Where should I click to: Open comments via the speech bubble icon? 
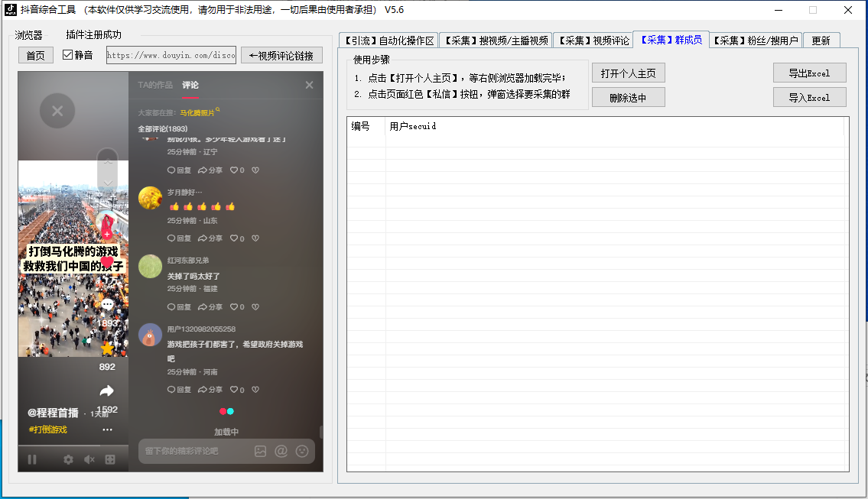[107, 304]
